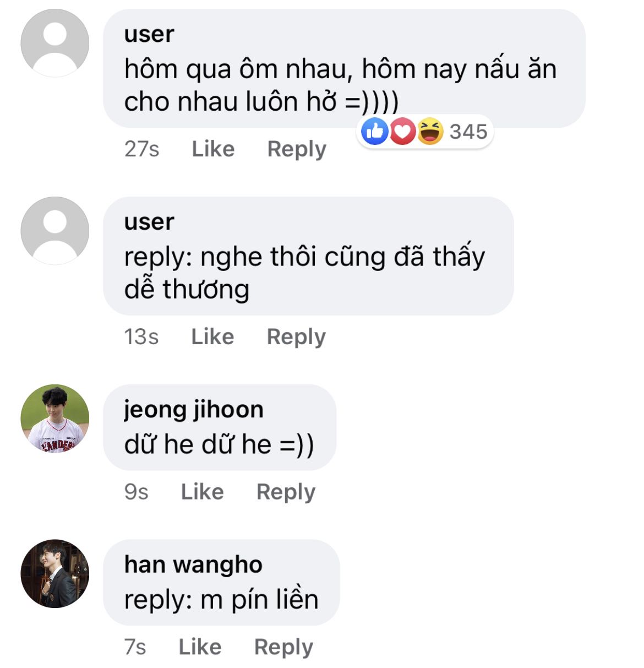644x668 pixels.
Task: Like the 'nghe thôi cũng đã thấy' comment
Action: tap(212, 337)
